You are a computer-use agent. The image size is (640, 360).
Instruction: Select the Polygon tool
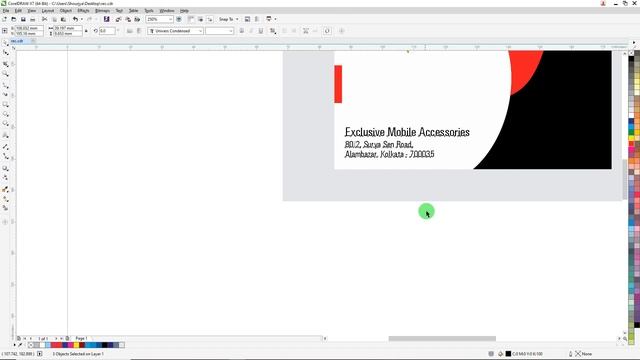(5, 123)
